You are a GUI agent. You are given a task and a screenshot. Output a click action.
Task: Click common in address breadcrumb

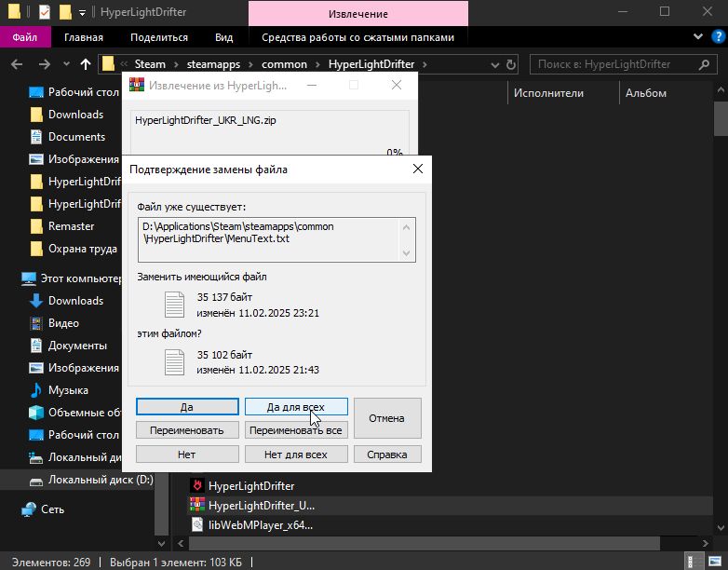pyautogui.click(x=284, y=64)
